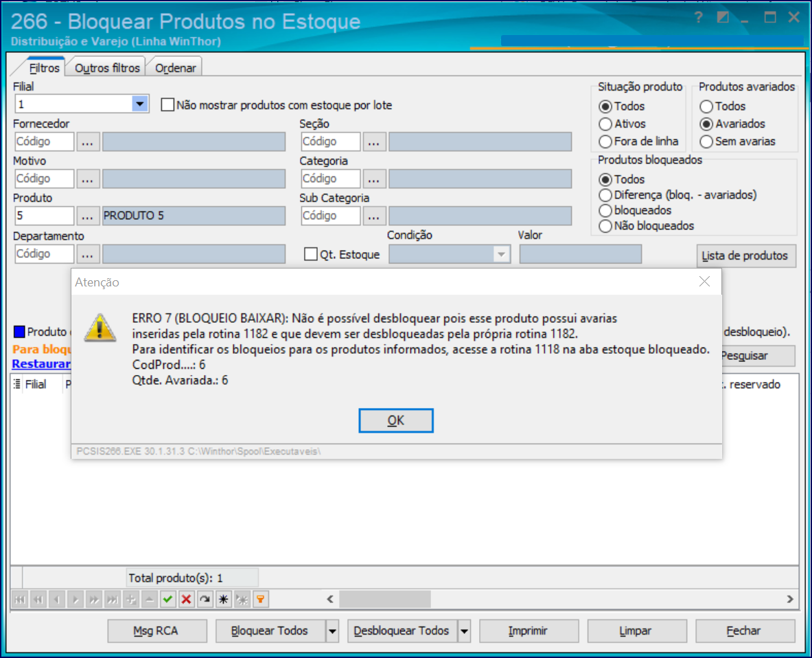The height and width of the screenshot is (658, 812).
Task: Click the horizontal scrollbar thumb
Action: click(x=385, y=600)
